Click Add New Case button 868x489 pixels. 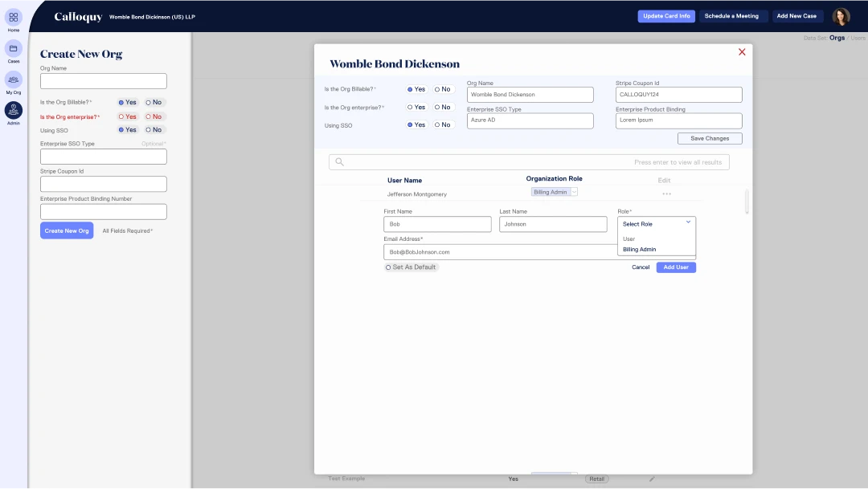click(x=796, y=16)
